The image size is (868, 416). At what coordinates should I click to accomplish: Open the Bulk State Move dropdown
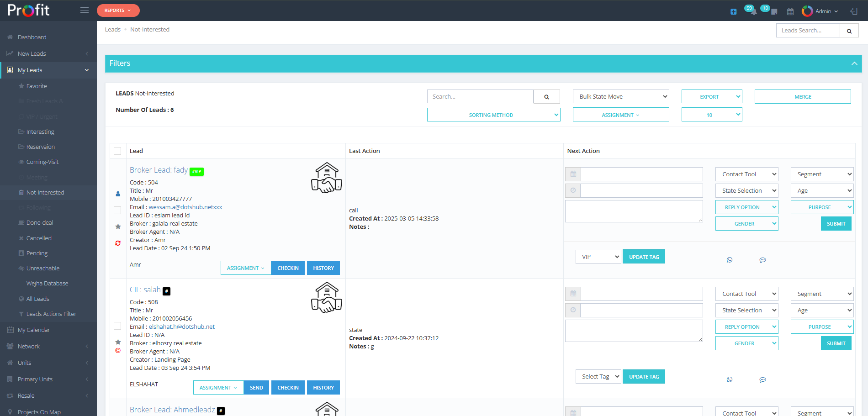pos(620,97)
